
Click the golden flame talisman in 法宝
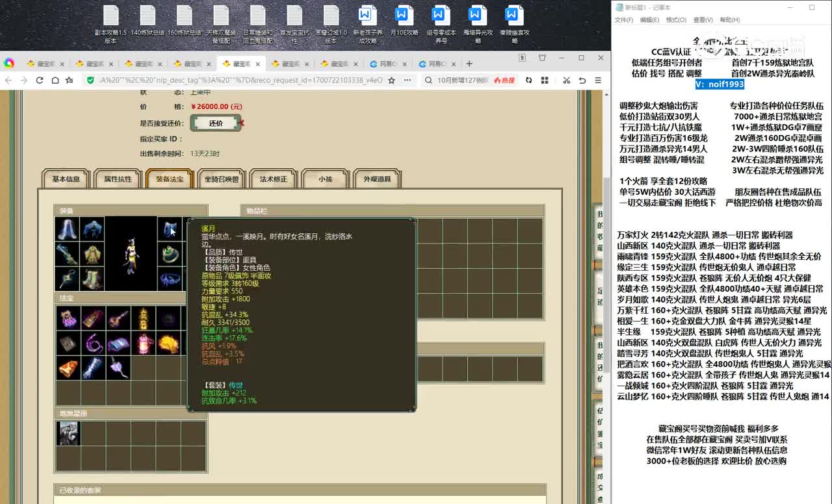(x=143, y=318)
